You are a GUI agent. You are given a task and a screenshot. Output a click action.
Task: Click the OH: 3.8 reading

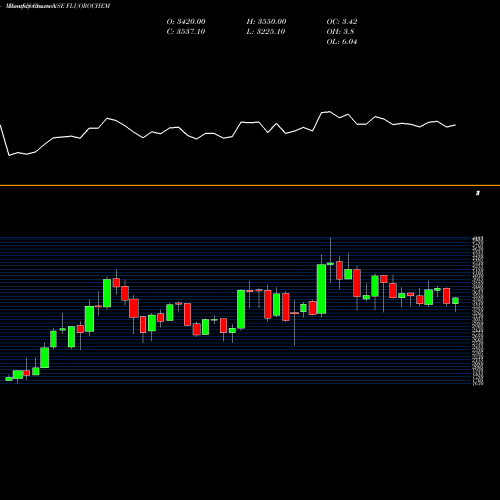340,32
